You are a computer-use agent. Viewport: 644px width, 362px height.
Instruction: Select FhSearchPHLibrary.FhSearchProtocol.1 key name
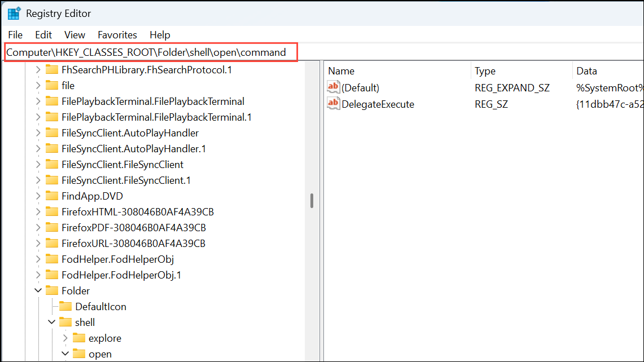[147, 70]
